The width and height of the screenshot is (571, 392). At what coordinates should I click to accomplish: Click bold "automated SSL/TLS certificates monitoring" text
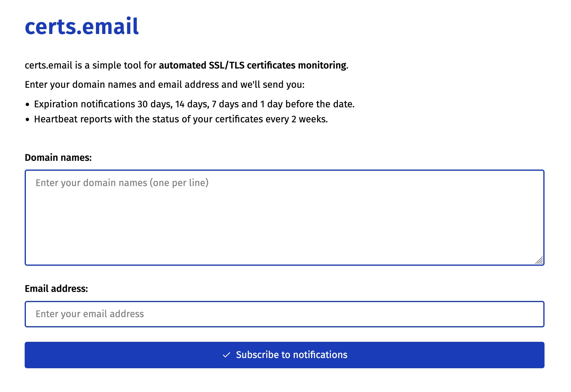tap(252, 65)
